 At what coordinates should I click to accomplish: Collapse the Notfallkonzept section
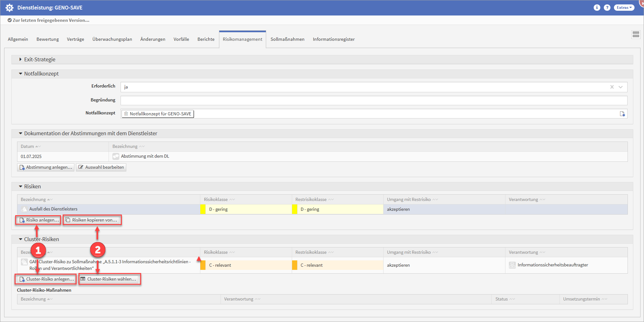click(21, 74)
